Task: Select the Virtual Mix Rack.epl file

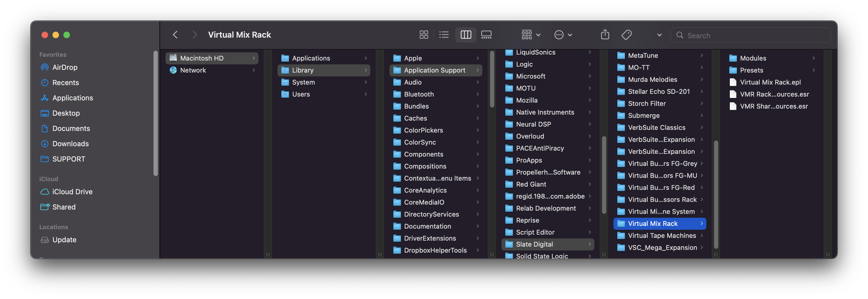Action: (770, 82)
